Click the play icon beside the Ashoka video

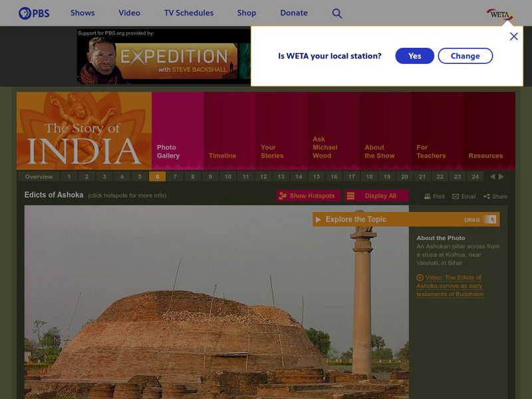(x=420, y=278)
